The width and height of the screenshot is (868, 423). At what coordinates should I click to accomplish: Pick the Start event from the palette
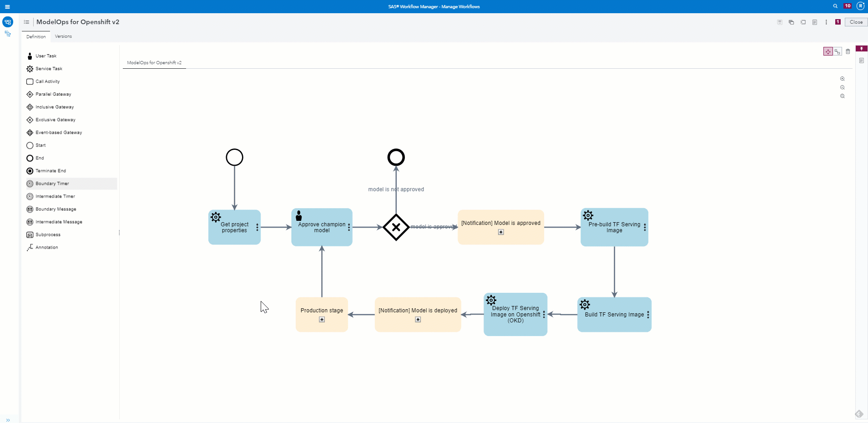[71, 145]
